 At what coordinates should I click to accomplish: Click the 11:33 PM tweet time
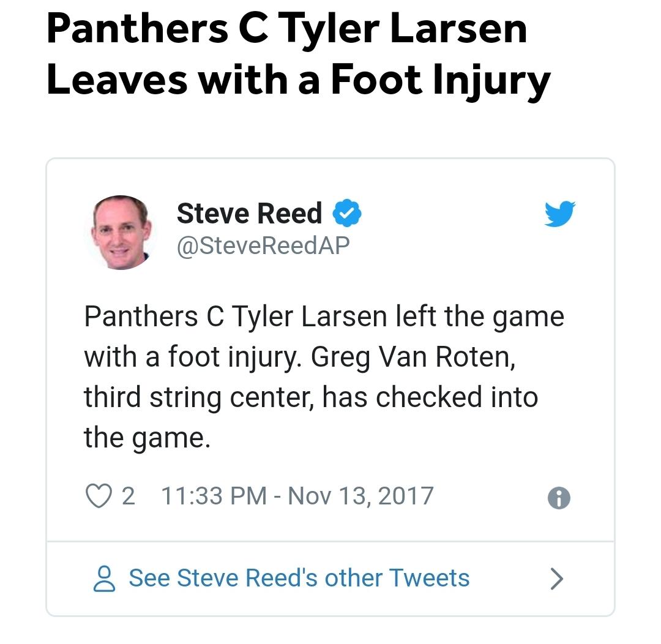tap(214, 496)
